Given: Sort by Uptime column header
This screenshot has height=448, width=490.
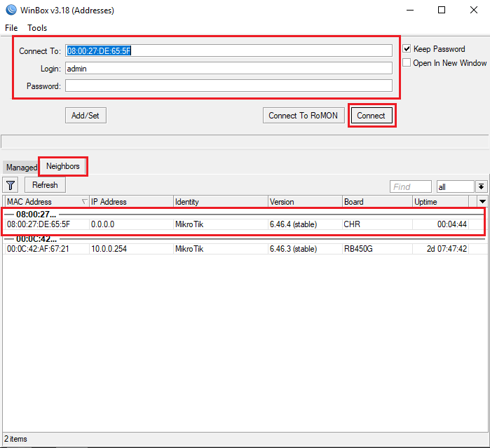Looking at the screenshot, I should tap(441, 202).
